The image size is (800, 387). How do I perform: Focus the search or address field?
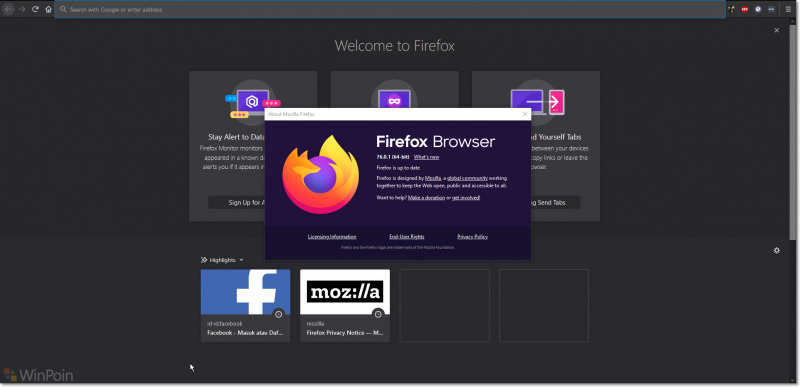click(390, 9)
